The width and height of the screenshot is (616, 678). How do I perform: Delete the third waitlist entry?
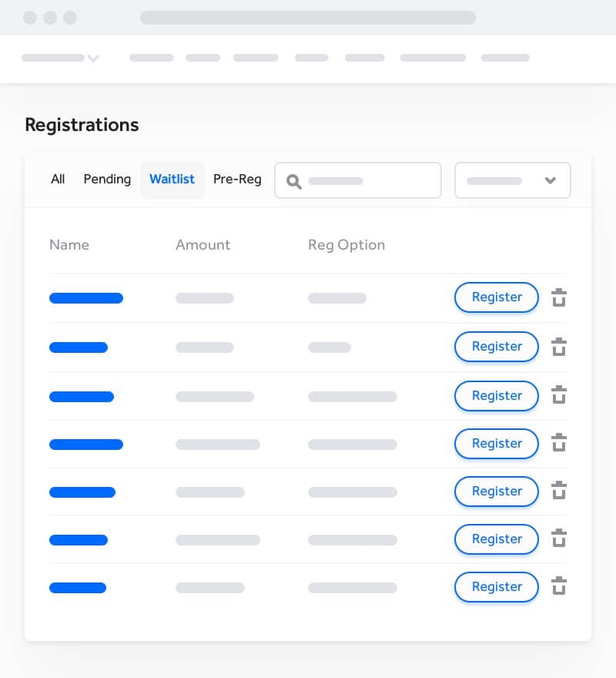(x=559, y=396)
